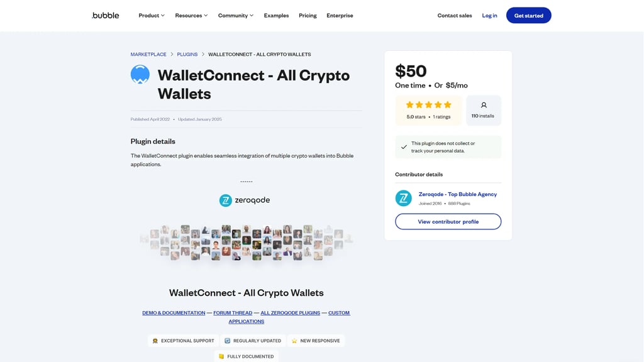Click the installs user icon
The image size is (644, 362).
(x=484, y=106)
